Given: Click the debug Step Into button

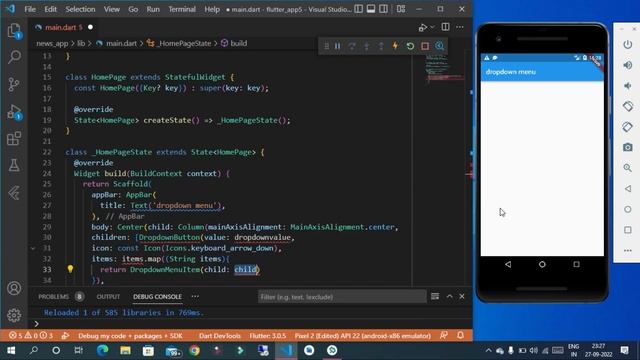Looking at the screenshot, I should pyautogui.click(x=367, y=46).
